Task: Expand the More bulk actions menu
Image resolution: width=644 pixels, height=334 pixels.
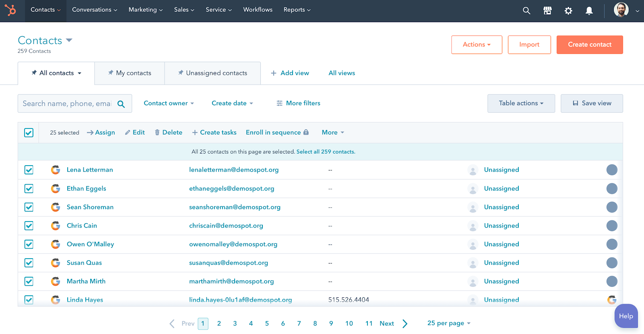Action: click(333, 133)
